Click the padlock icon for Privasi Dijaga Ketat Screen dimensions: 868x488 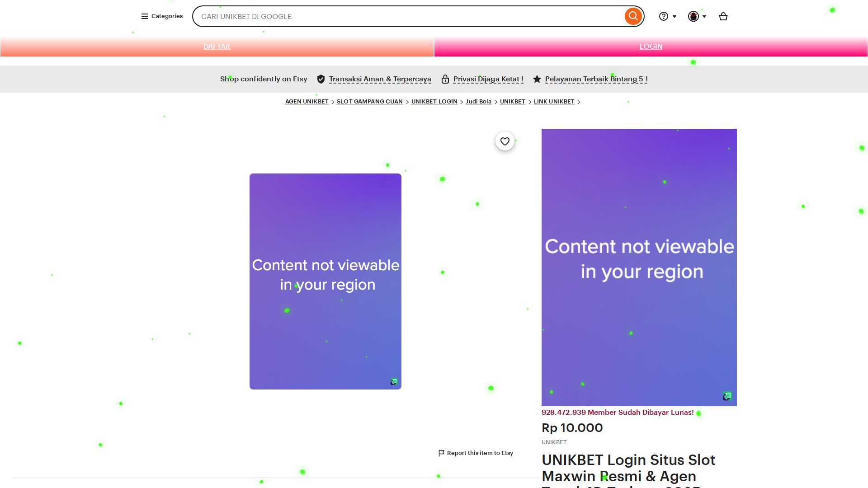tap(445, 79)
